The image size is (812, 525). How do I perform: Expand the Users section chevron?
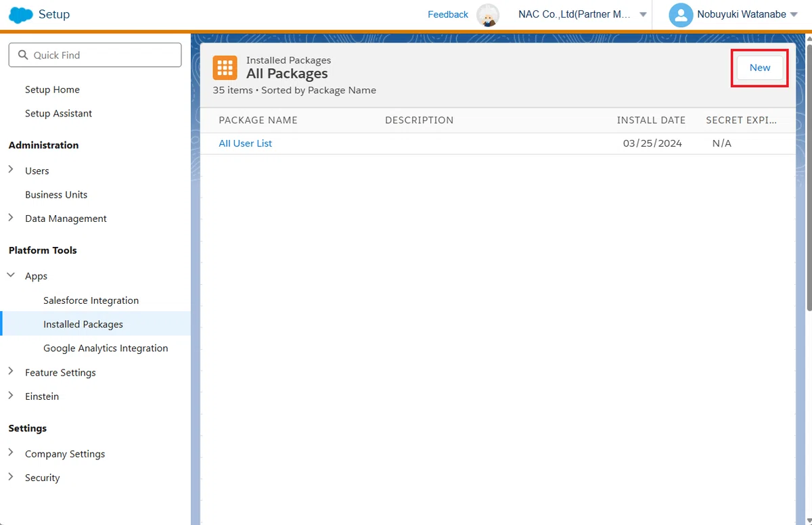pos(11,170)
